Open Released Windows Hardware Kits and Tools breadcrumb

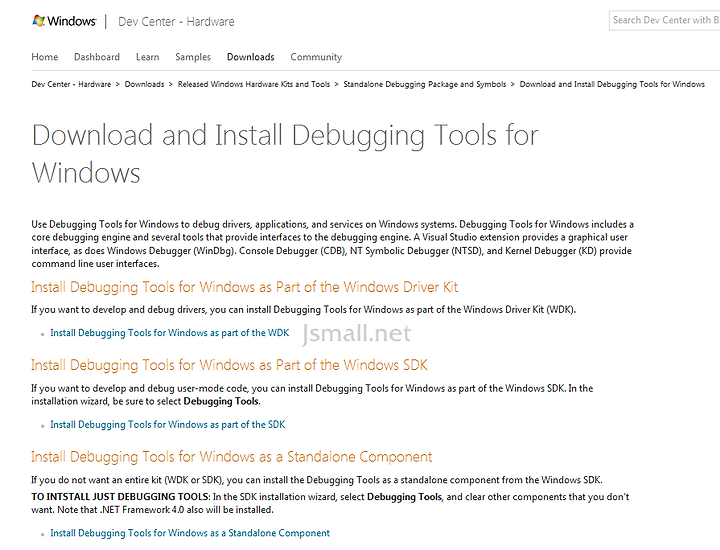[254, 84]
